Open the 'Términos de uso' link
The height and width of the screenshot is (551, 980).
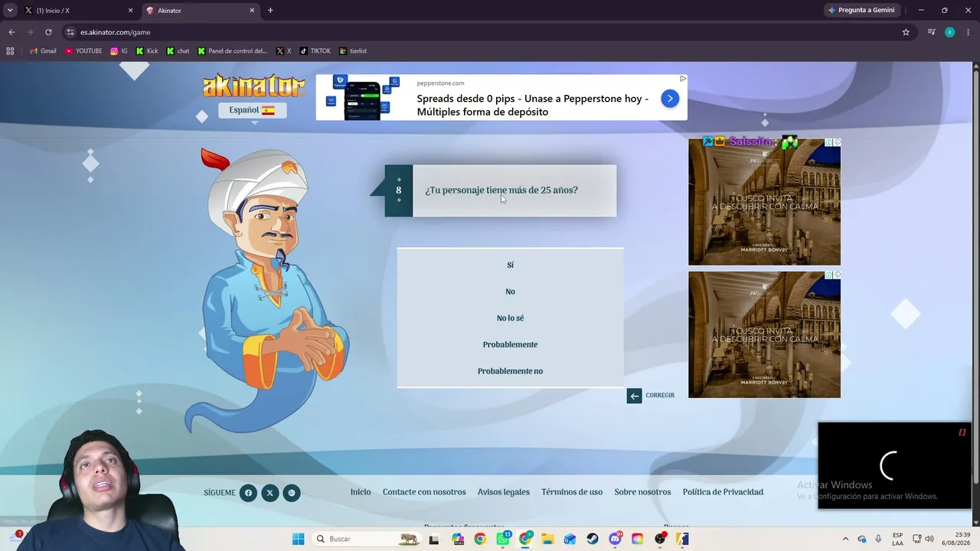click(x=572, y=492)
